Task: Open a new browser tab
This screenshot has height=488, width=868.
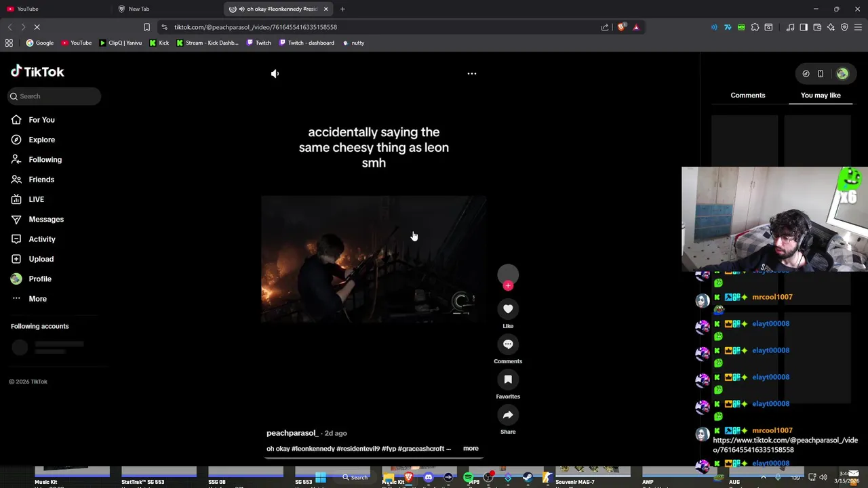Action: click(x=342, y=9)
